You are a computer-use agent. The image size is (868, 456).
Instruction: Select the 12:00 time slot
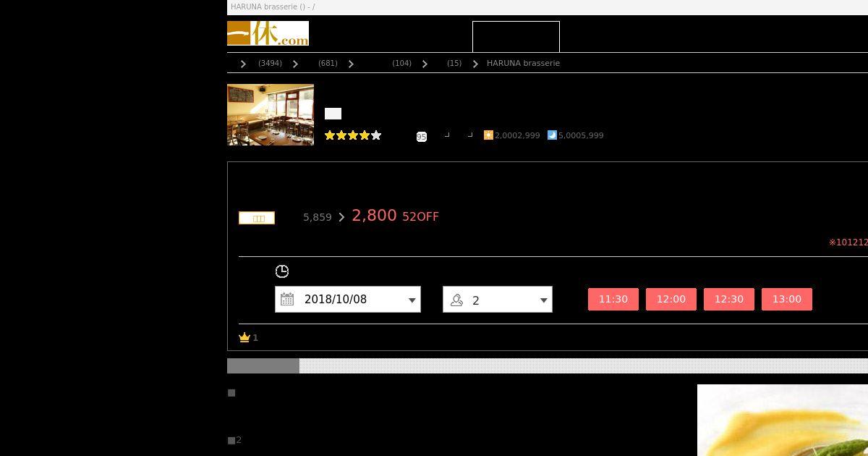coord(671,300)
